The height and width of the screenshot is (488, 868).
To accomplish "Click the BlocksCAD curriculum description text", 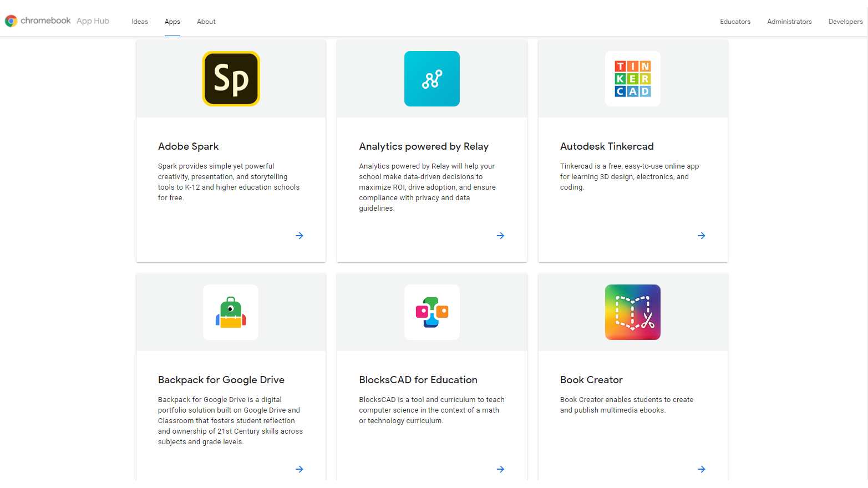I will [x=432, y=410].
